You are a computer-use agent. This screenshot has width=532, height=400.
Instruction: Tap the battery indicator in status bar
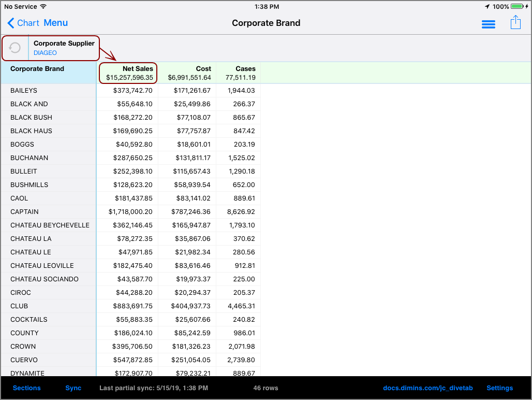coord(516,7)
